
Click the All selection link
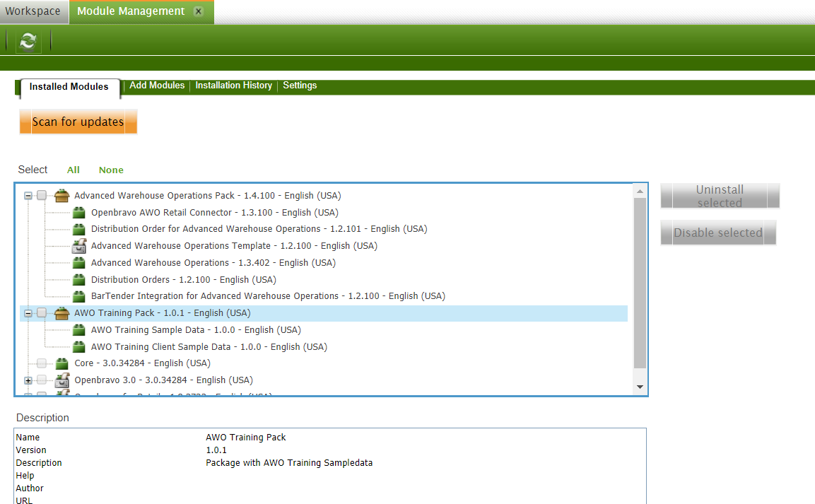(x=74, y=170)
